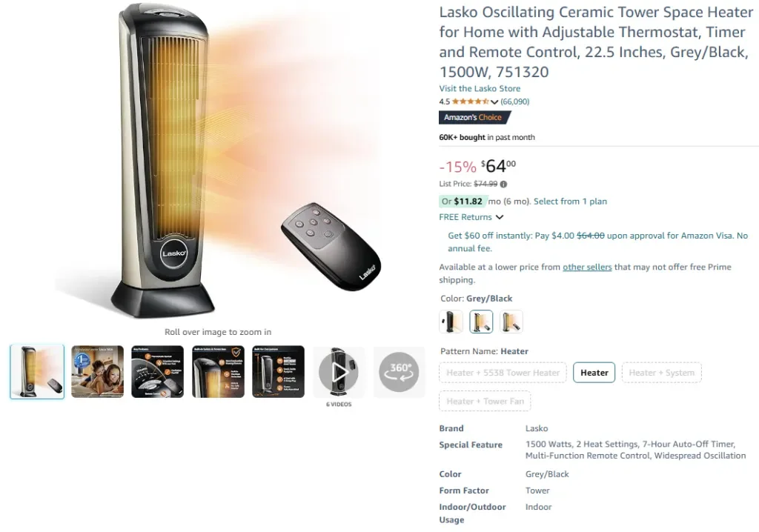Click the Amazon's Choice badge
759x532 pixels.
click(x=474, y=117)
